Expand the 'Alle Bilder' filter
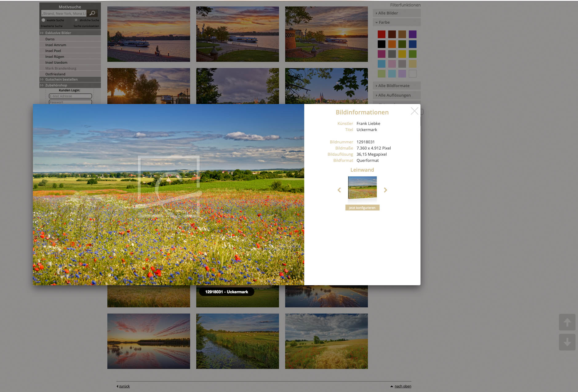This screenshot has height=392, width=578. pyautogui.click(x=388, y=13)
